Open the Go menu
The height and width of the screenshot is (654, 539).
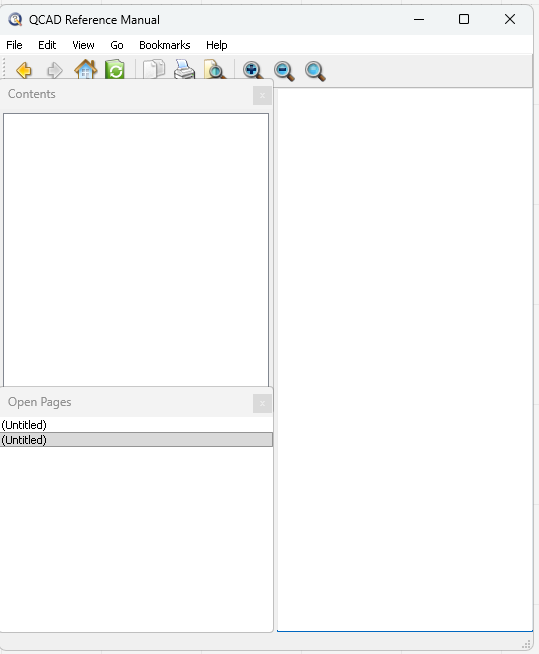(116, 45)
